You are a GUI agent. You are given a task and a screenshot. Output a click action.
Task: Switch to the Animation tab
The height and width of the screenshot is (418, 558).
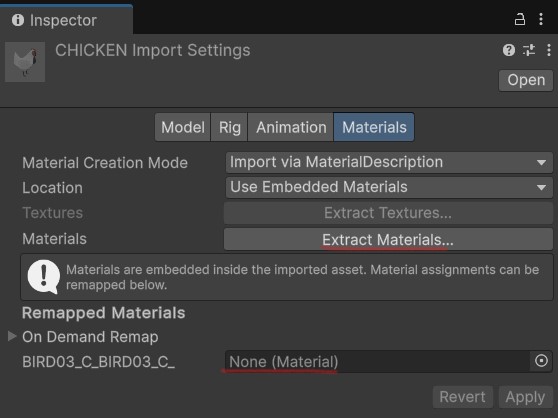pyautogui.click(x=291, y=127)
